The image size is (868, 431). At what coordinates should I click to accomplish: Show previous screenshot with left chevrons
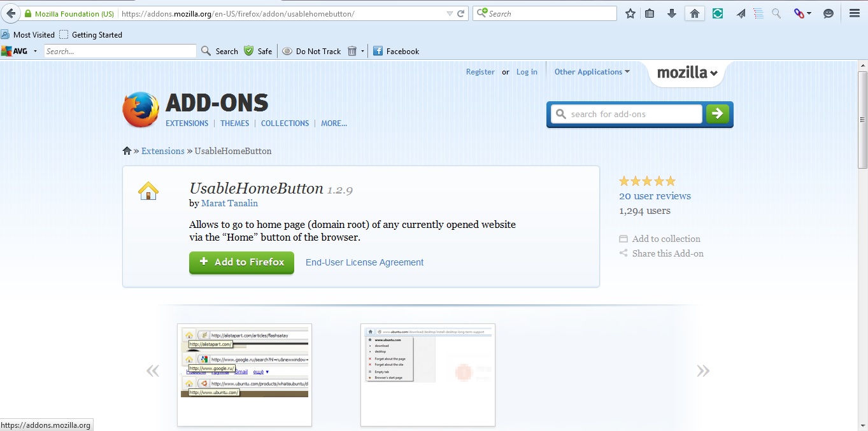153,371
